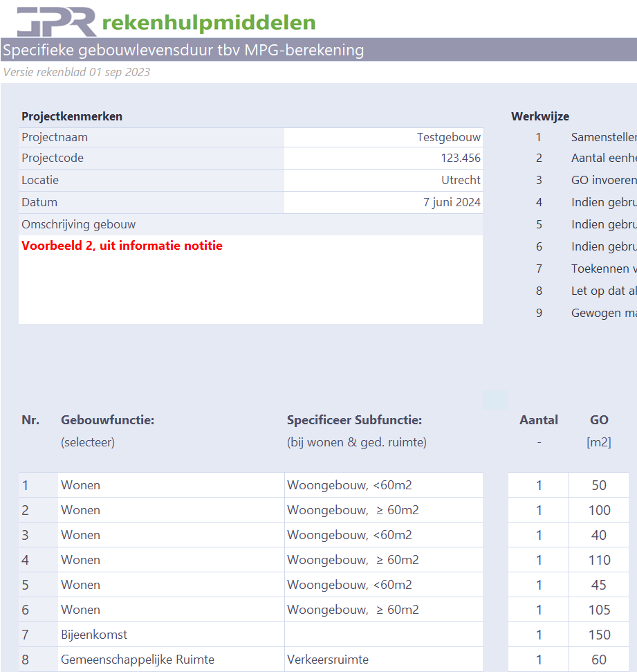Select the 'Gemeenschappelijke Ruimte' function cell
The height and width of the screenshot is (672, 637).
pos(171,659)
